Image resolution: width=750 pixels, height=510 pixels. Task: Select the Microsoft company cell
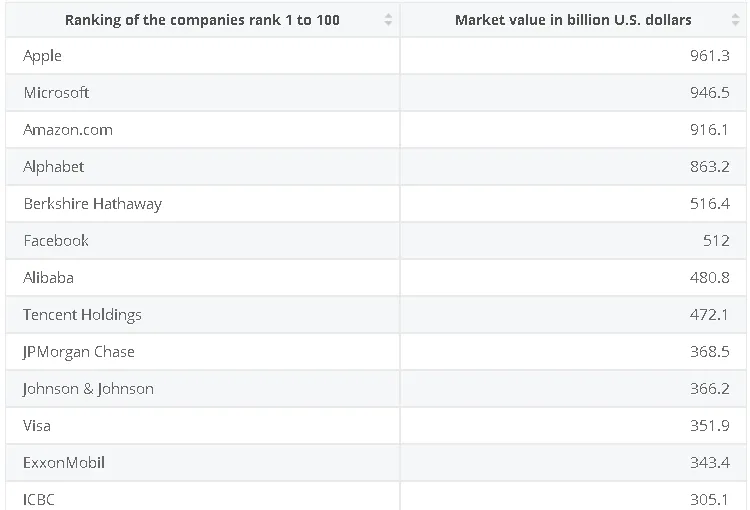point(57,93)
